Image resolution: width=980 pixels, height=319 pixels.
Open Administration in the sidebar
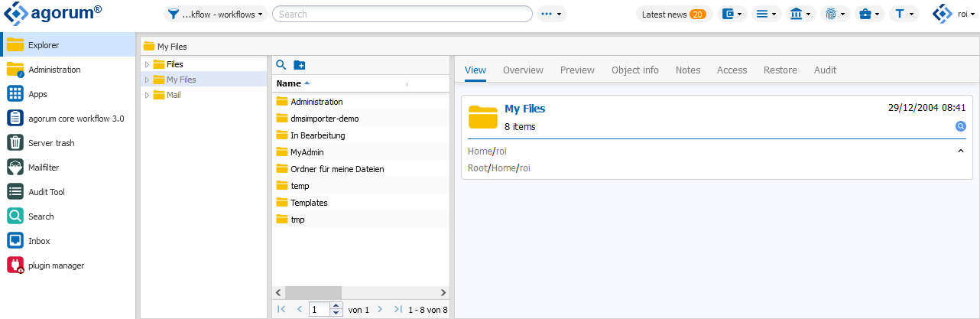coord(68,70)
